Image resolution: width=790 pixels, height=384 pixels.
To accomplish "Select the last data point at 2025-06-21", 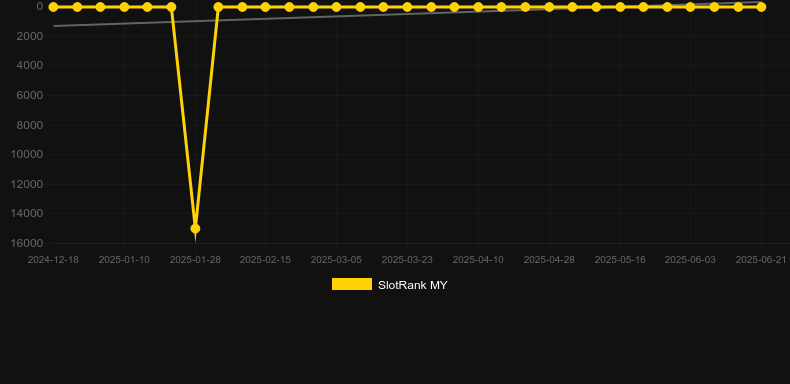I will 761,7.
